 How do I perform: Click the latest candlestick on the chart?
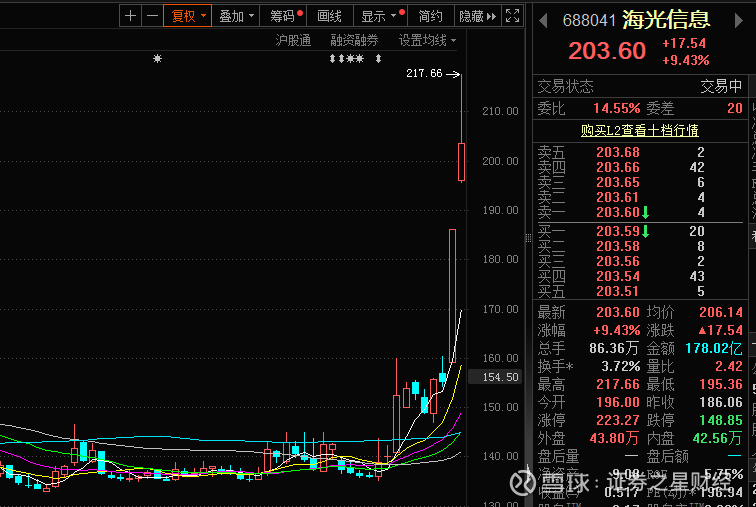461,162
